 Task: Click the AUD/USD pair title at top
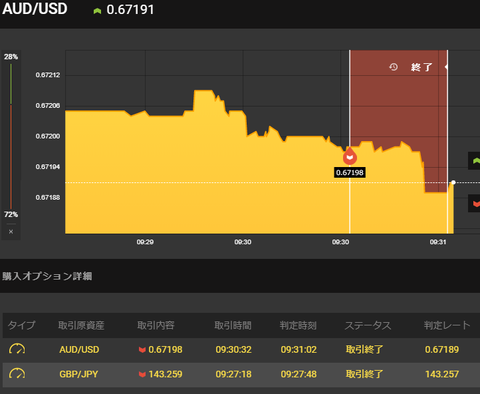pyautogui.click(x=35, y=9)
